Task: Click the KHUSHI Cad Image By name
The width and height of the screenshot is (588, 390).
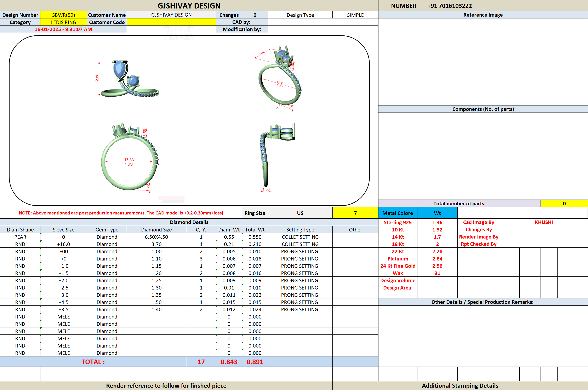Action: (544, 222)
